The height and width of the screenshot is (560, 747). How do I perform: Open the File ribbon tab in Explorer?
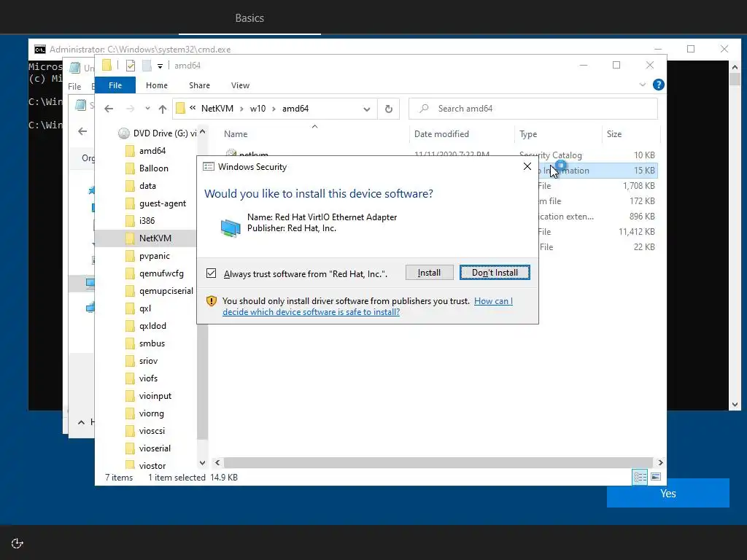115,85
